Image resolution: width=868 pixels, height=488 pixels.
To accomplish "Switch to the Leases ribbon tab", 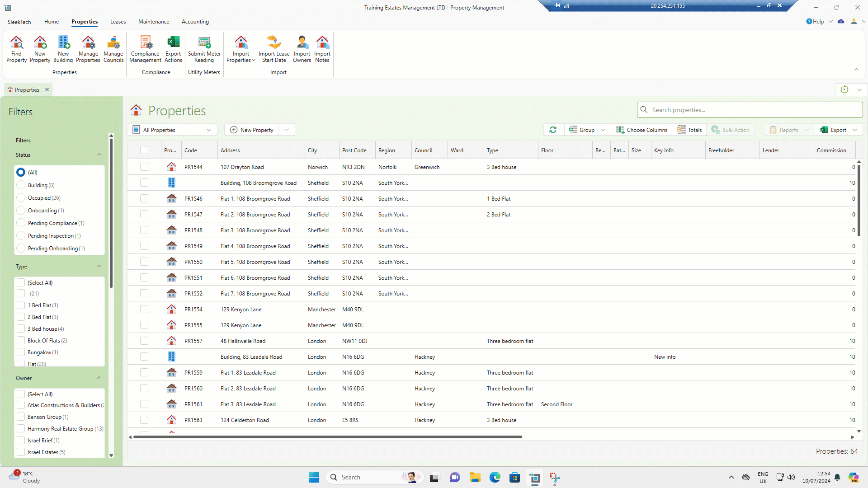I will 118,22.
